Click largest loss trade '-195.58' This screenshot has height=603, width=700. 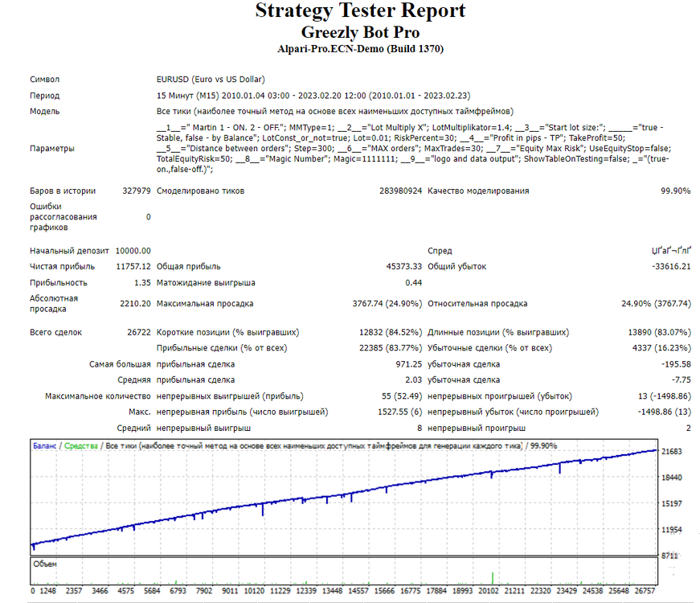click(676, 364)
